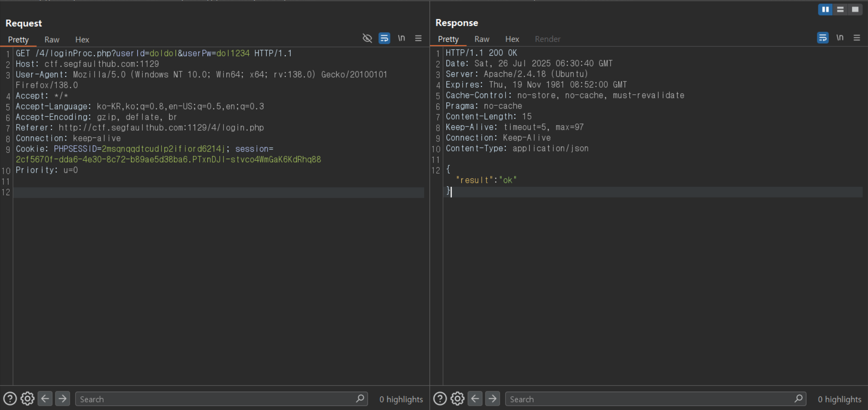Select side-by-side split layout icon
The image size is (868, 410).
click(x=825, y=9)
